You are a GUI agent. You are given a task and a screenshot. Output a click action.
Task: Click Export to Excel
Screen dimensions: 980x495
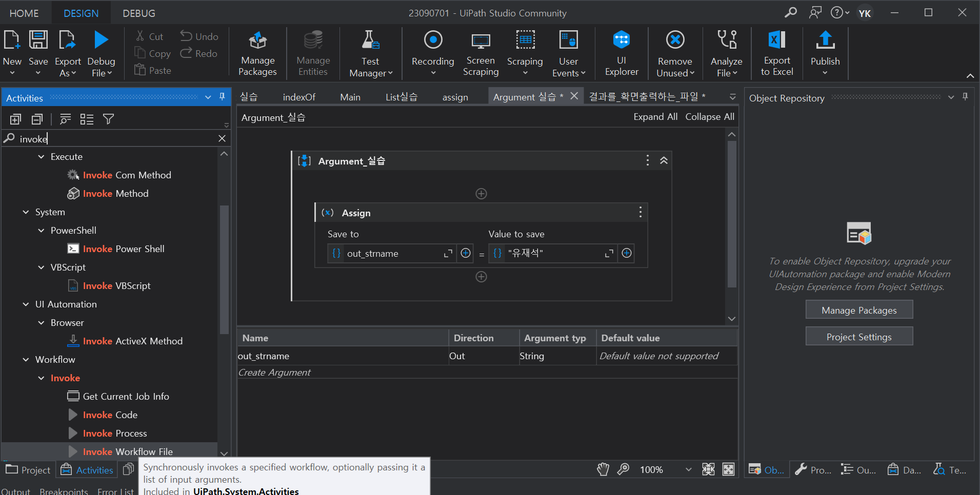777,54
